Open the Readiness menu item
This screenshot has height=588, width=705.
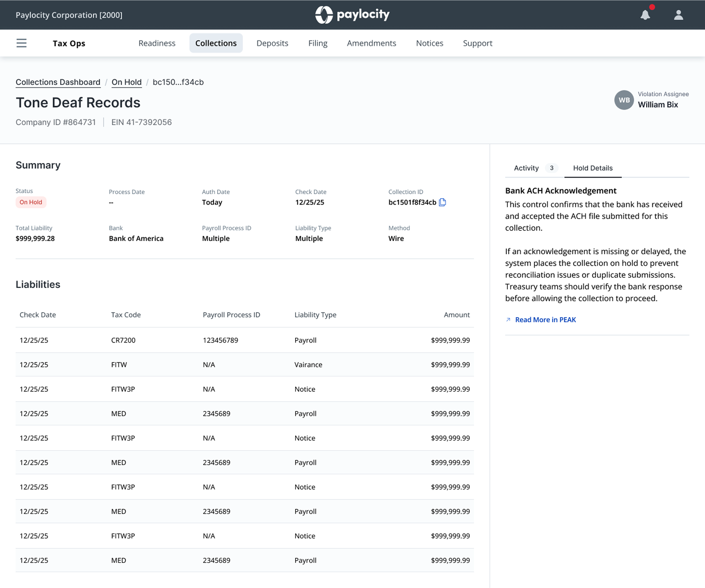[157, 43]
